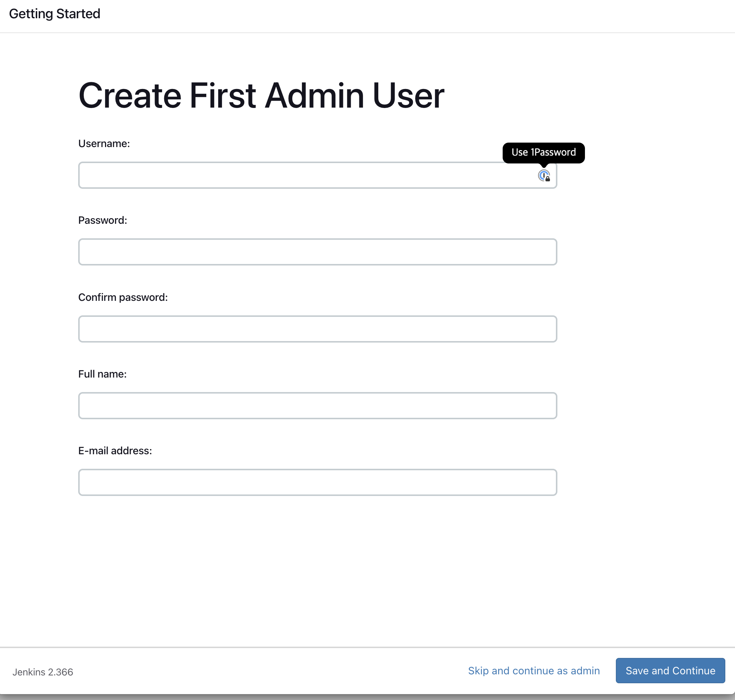Focus the Password input field
The height and width of the screenshot is (700, 735).
[317, 252]
